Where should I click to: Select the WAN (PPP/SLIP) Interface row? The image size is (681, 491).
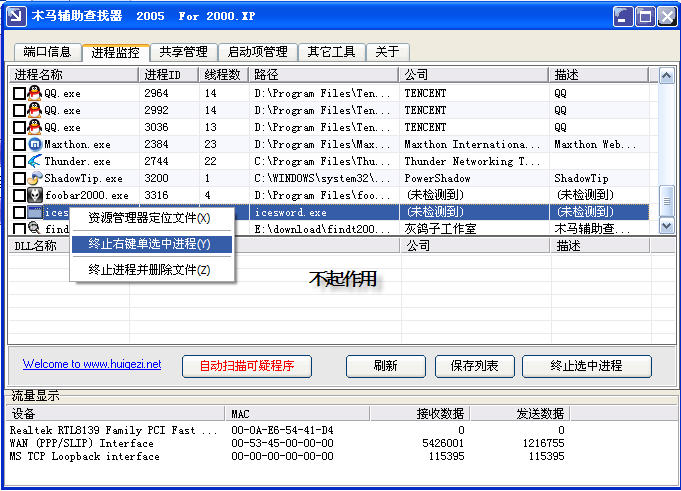click(x=287, y=443)
